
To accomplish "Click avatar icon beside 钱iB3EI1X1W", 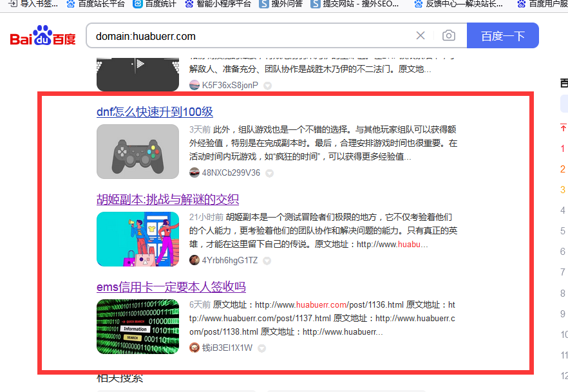I will click(194, 348).
